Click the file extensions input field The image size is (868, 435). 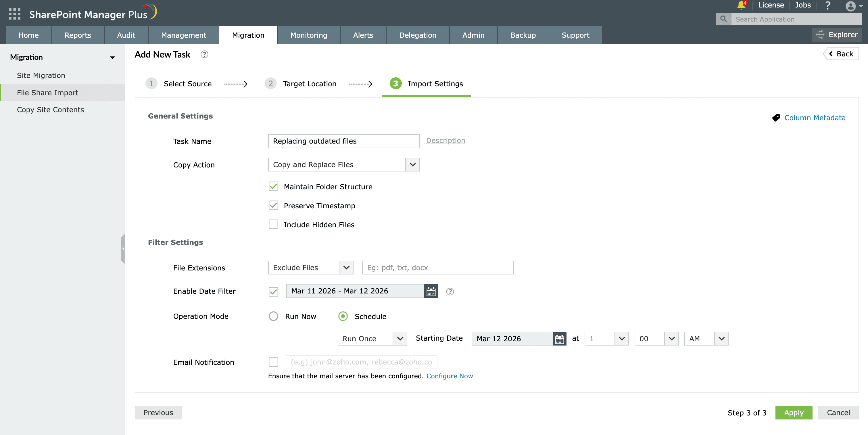point(437,268)
